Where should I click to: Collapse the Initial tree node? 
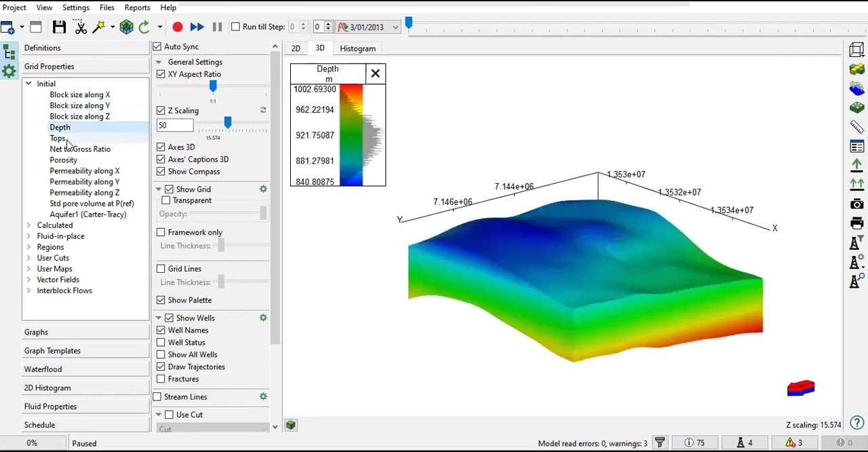click(28, 84)
